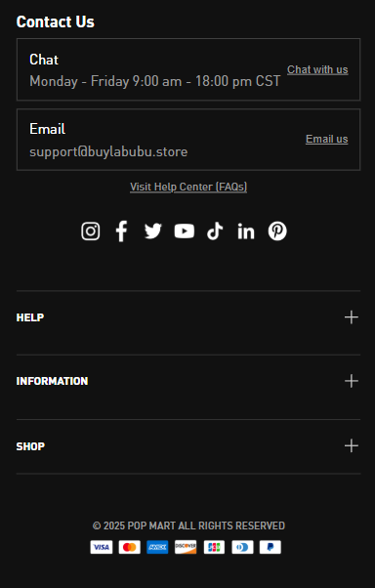Viewport: 375px width, 588px height.
Task: Expand the HELP section plus icon
Action: pos(352,317)
